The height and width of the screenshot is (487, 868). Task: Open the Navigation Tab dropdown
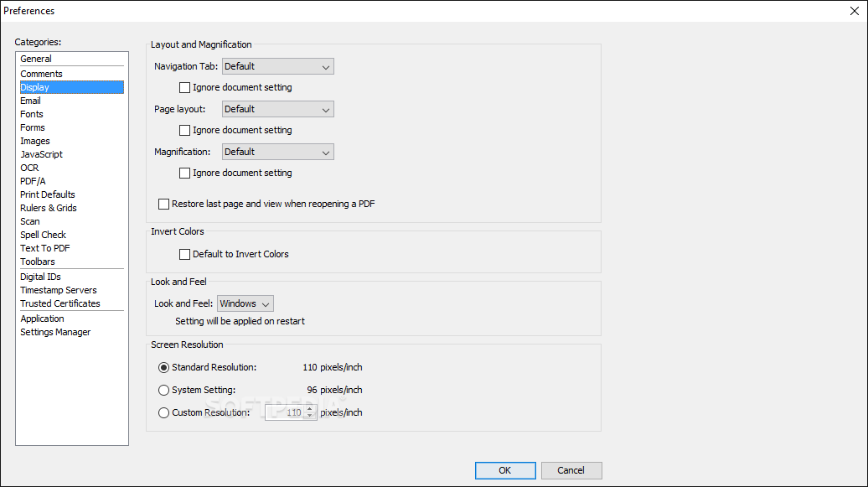[x=278, y=66]
